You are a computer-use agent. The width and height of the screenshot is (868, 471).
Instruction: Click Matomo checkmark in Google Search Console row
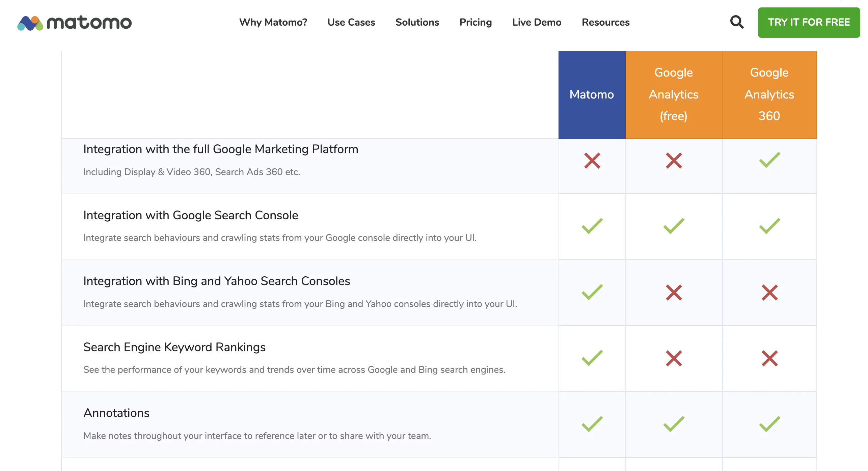pos(592,226)
